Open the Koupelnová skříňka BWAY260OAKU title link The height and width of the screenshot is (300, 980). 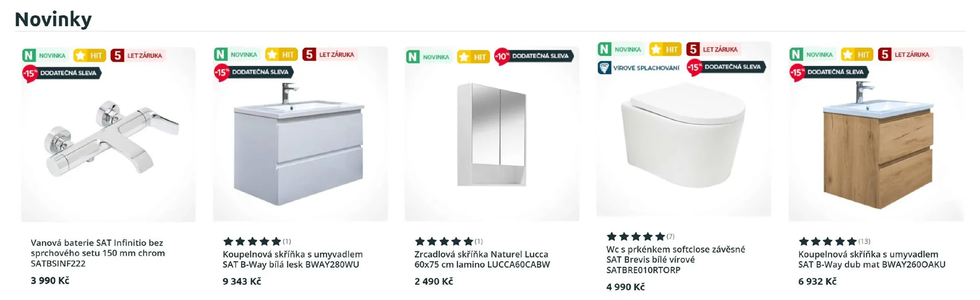[x=871, y=259]
